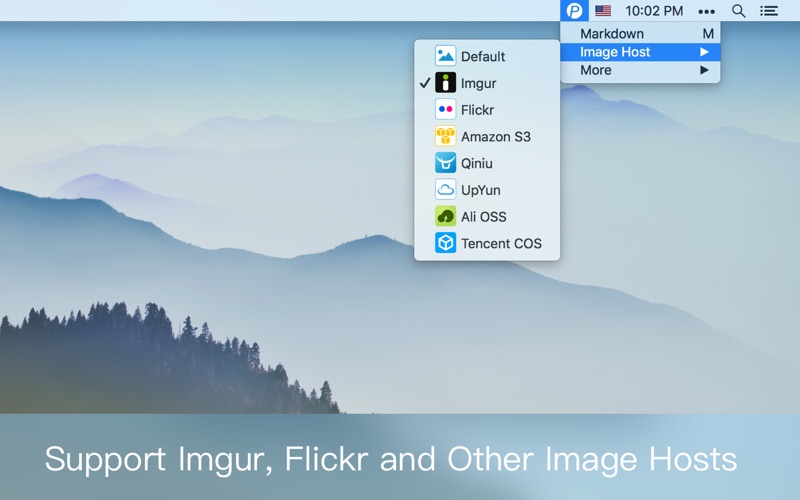The width and height of the screenshot is (800, 500).
Task: Click the Tencent COS cube icon
Action: point(445,243)
